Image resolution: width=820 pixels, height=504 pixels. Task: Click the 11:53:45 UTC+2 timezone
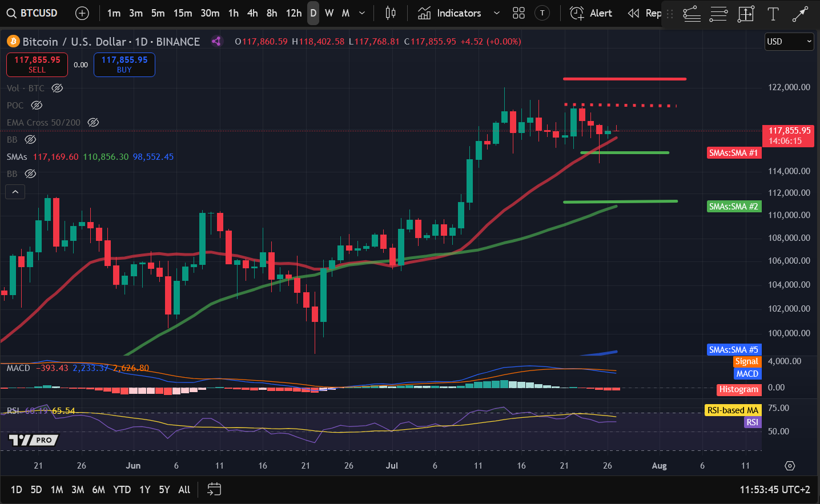pyautogui.click(x=775, y=489)
